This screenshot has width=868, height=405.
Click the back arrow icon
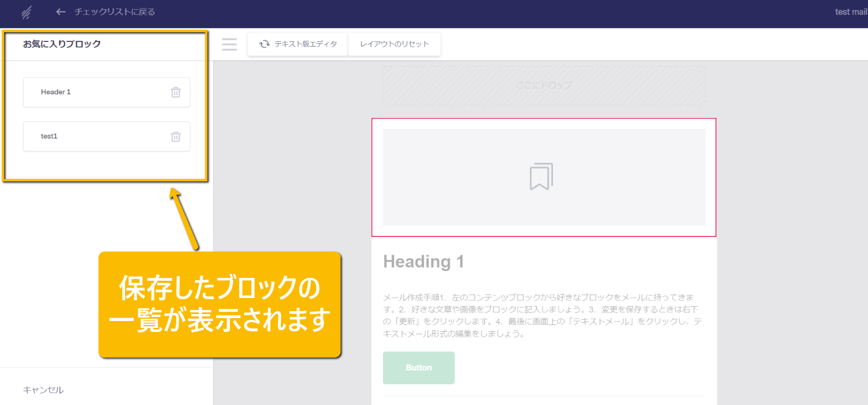(x=60, y=12)
